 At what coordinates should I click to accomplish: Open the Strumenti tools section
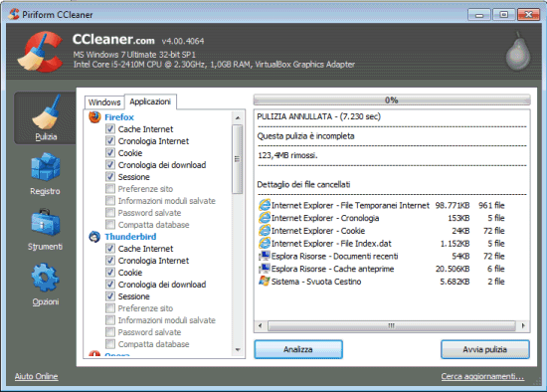coord(45,230)
